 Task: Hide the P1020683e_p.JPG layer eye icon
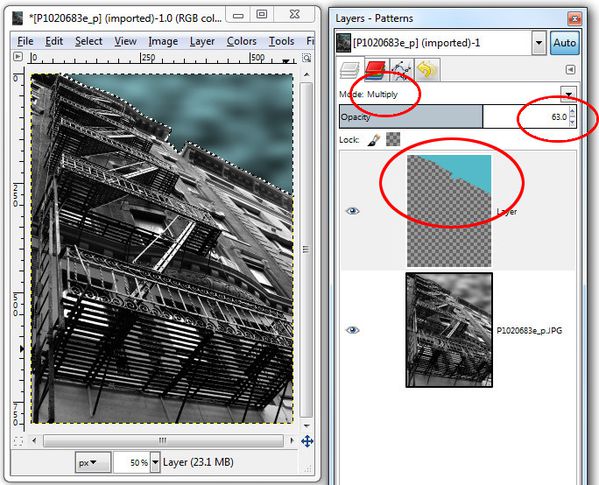pyautogui.click(x=352, y=330)
